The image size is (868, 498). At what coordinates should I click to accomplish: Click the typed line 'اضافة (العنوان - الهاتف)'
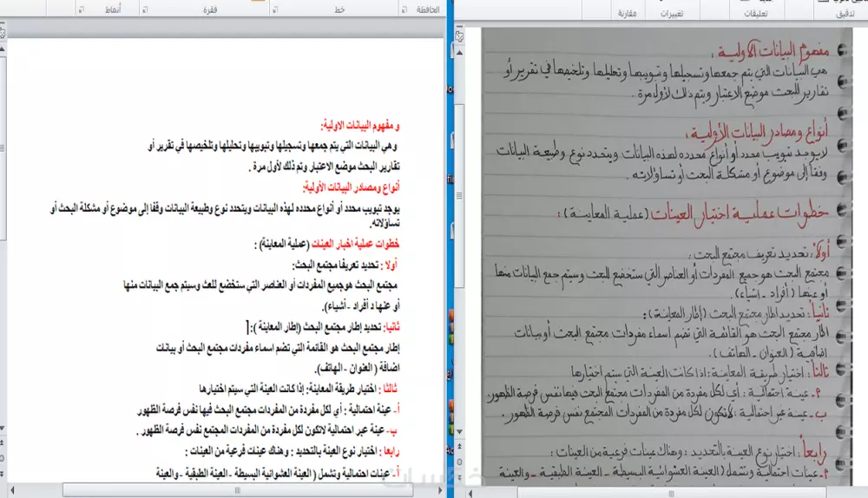[358, 368]
